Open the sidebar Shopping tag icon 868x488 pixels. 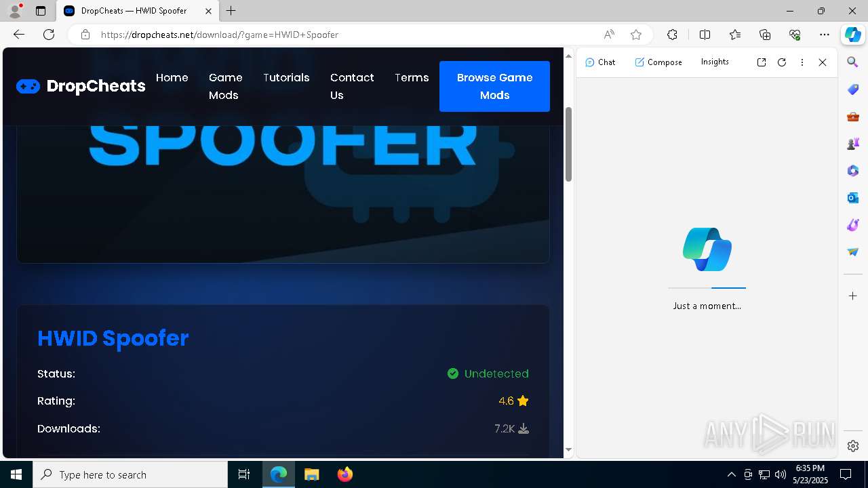(x=853, y=89)
